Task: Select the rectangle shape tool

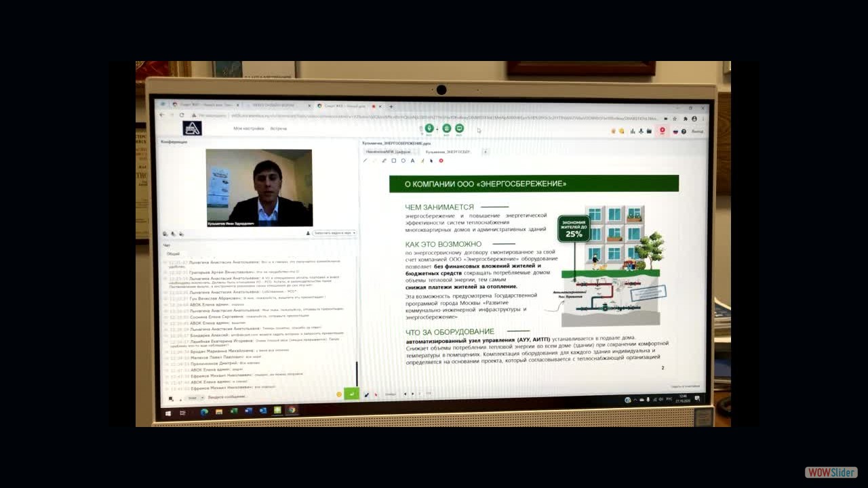Action: point(393,161)
